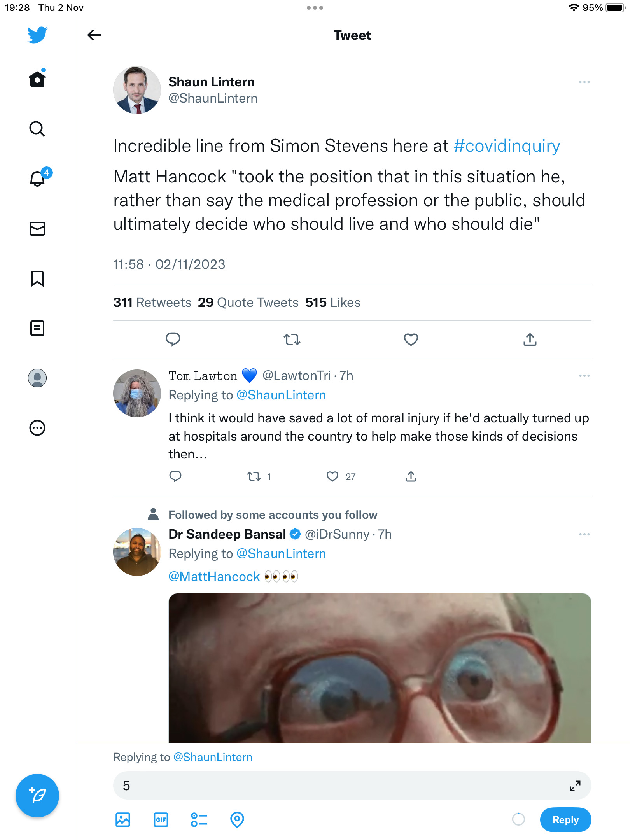Open Bookmarks icon in sidebar
The width and height of the screenshot is (630, 840).
(x=37, y=278)
